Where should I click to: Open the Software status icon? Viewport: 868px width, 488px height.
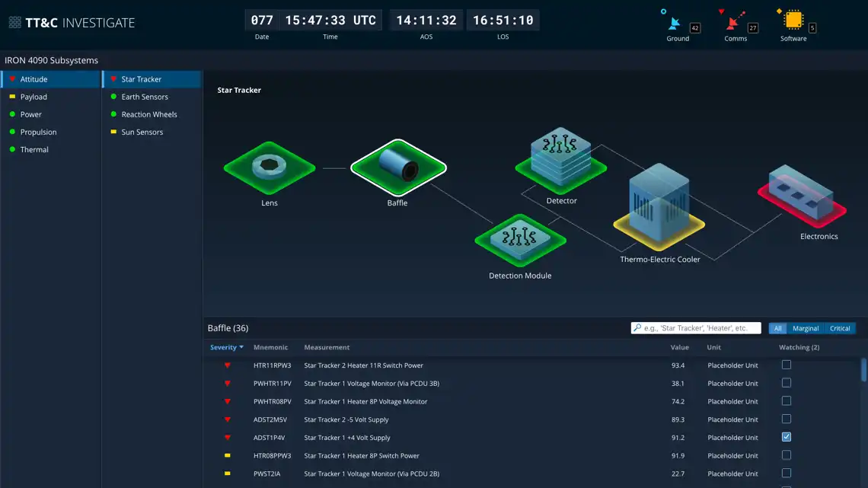793,20
